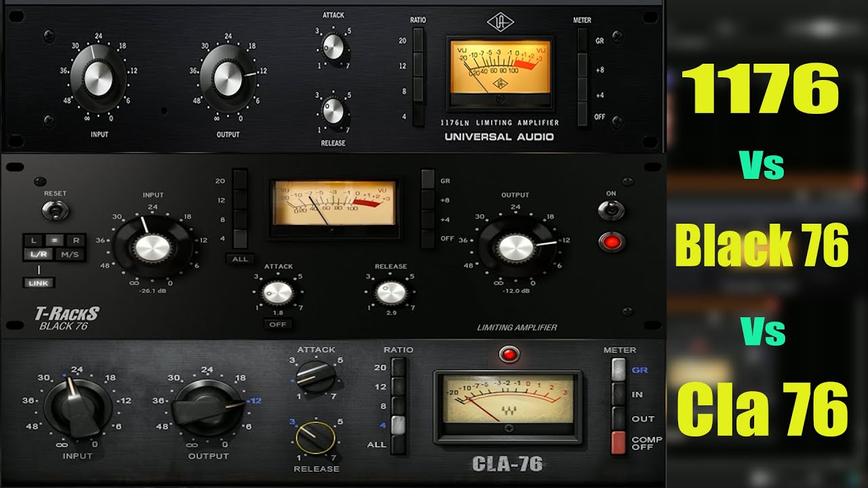The width and height of the screenshot is (868, 488).
Task: Click the 1.8 attack value readout
Action: 277,313
